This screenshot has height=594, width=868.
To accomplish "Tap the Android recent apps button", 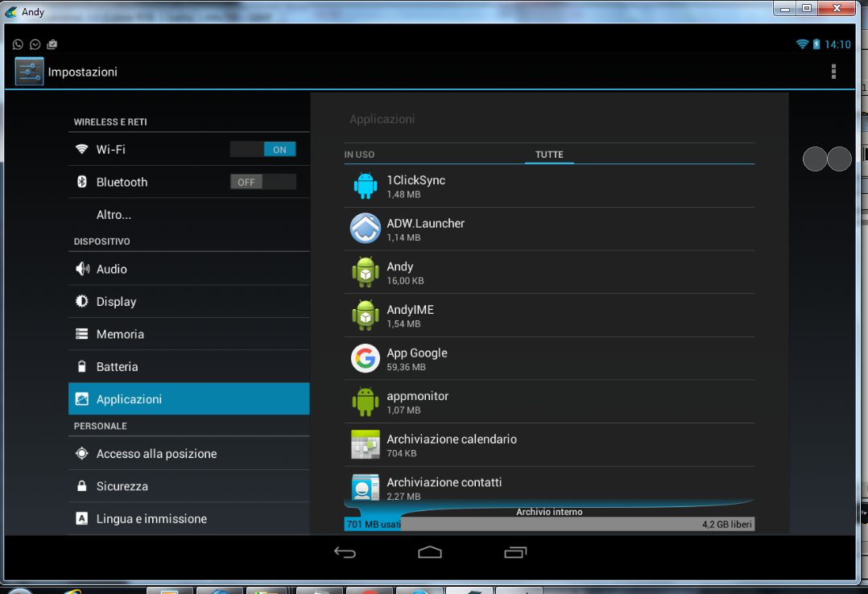I will click(x=515, y=552).
